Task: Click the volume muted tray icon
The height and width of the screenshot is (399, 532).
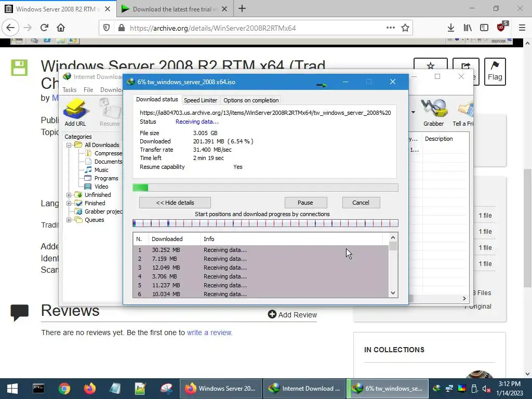Action: 486,389
